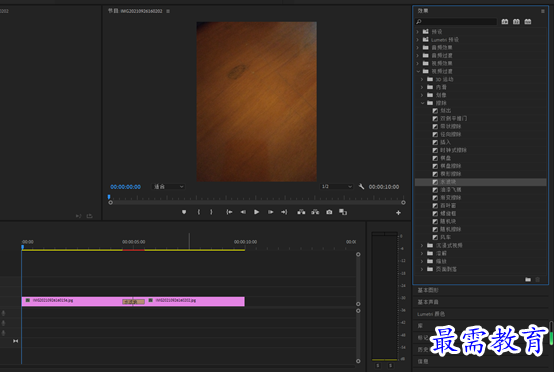The width and height of the screenshot is (554, 372).
Task: Click blue program timecode 00:00:00:00
Action: pyautogui.click(x=125, y=187)
